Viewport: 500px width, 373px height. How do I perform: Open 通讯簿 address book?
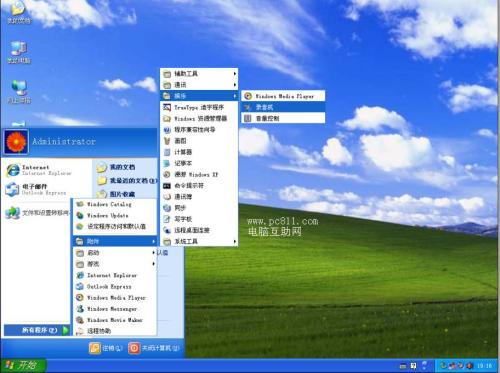pyautogui.click(x=199, y=197)
